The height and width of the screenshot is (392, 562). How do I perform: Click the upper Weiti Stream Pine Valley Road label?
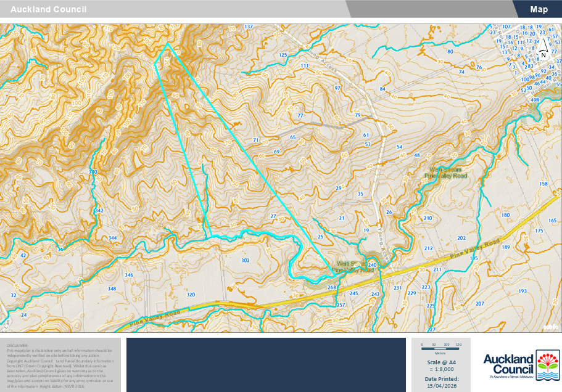tap(445, 172)
